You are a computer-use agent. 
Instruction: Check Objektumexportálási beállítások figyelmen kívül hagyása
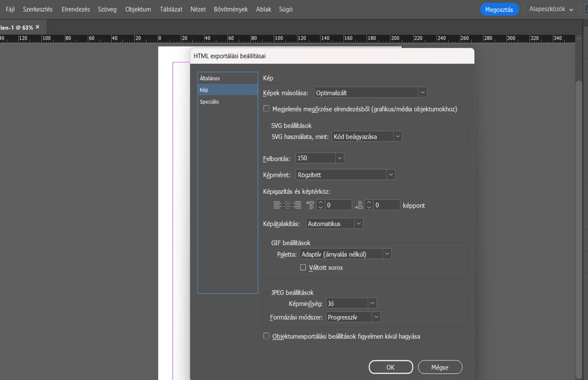266,336
